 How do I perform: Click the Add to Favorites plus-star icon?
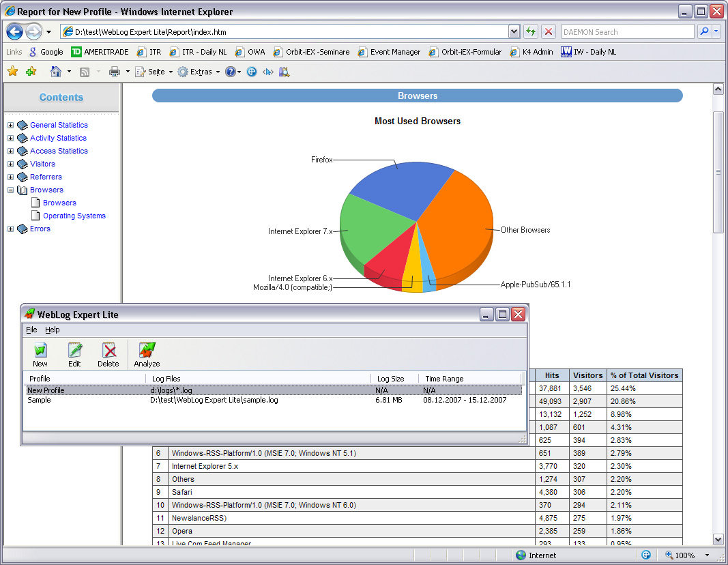pyautogui.click(x=31, y=71)
